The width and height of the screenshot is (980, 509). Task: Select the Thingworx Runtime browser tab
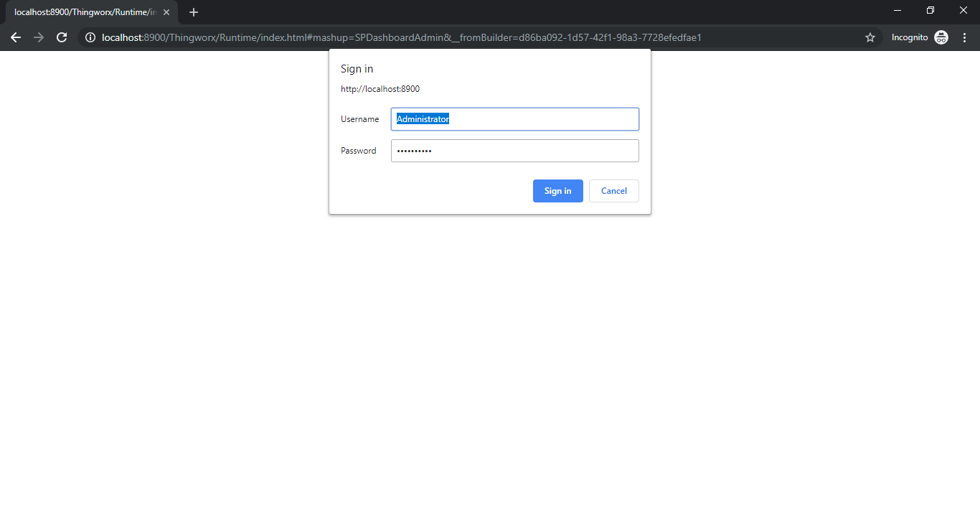[x=86, y=11]
